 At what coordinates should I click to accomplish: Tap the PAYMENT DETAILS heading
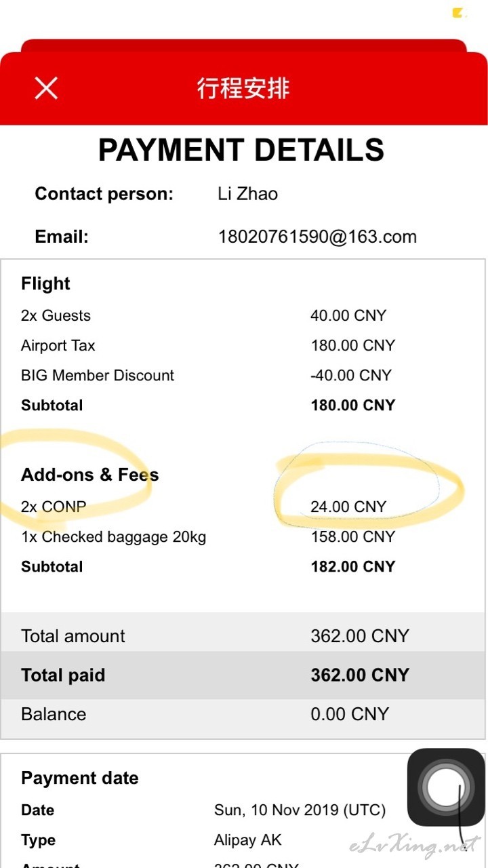(241, 150)
